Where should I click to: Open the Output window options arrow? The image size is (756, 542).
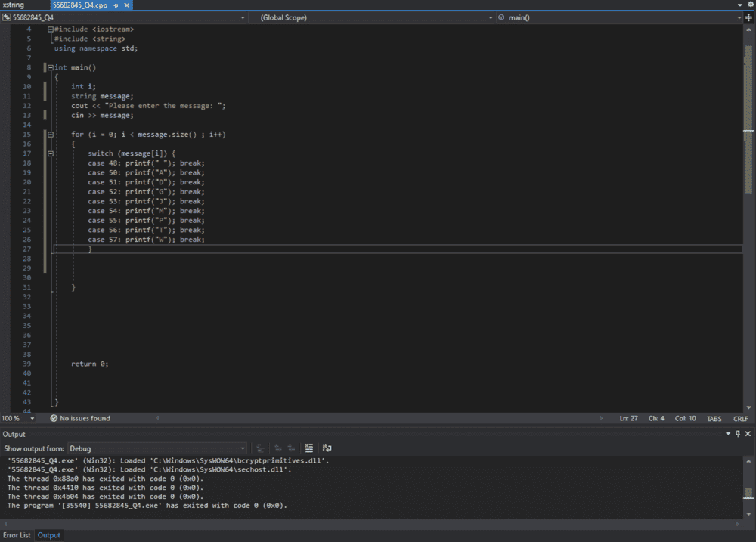point(728,434)
